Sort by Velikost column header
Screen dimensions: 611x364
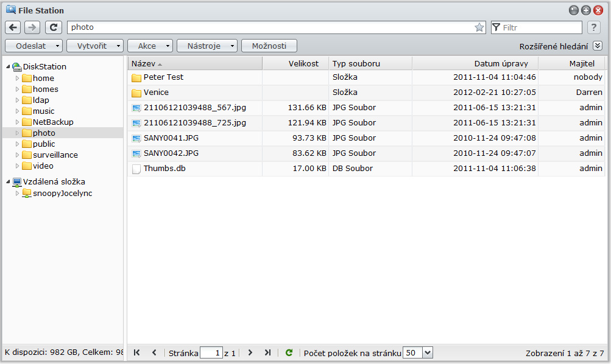click(x=296, y=63)
